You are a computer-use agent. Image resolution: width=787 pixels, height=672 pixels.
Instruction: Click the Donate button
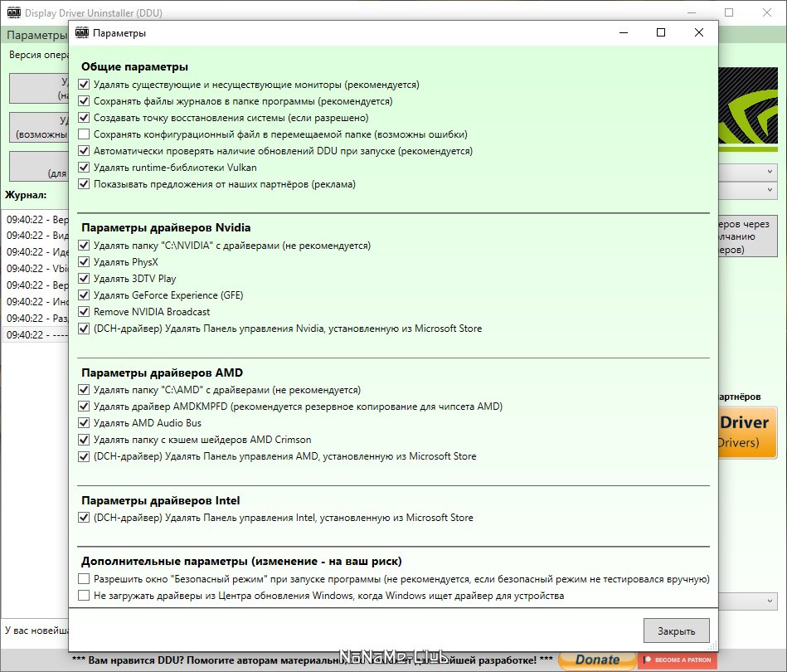tap(597, 660)
